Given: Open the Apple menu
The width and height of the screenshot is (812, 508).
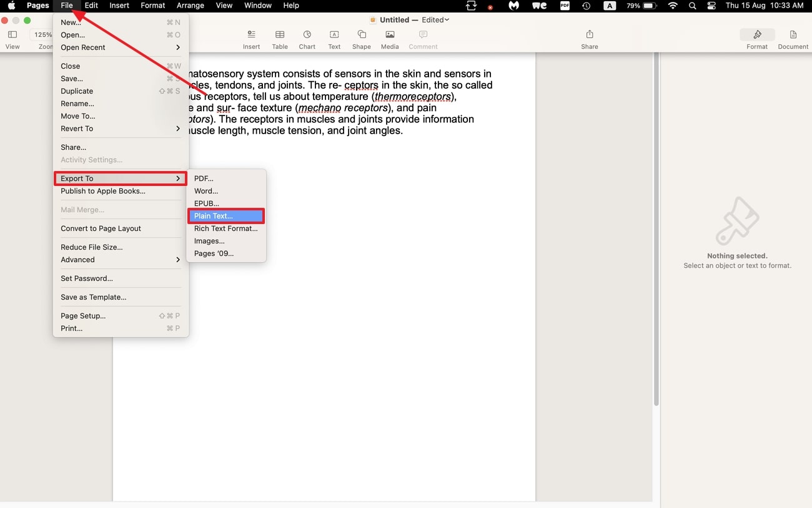Looking at the screenshot, I should pos(11,6).
